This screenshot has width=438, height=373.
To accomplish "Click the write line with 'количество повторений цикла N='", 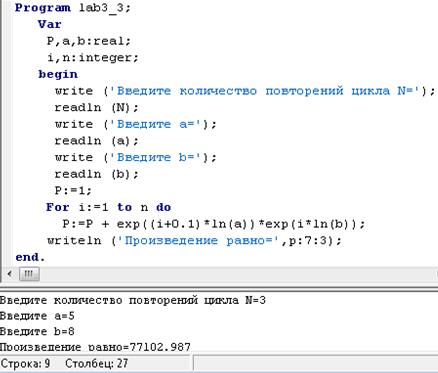I will (245, 91).
